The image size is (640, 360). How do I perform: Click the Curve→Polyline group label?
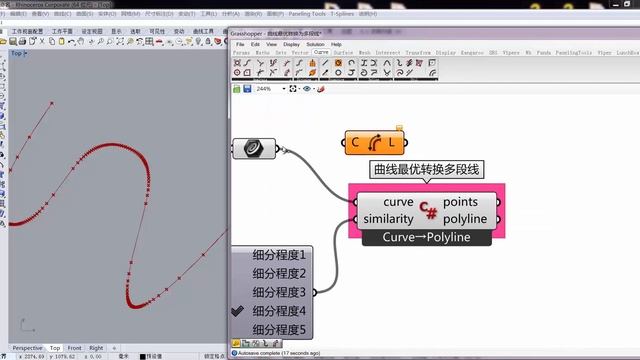(427, 237)
